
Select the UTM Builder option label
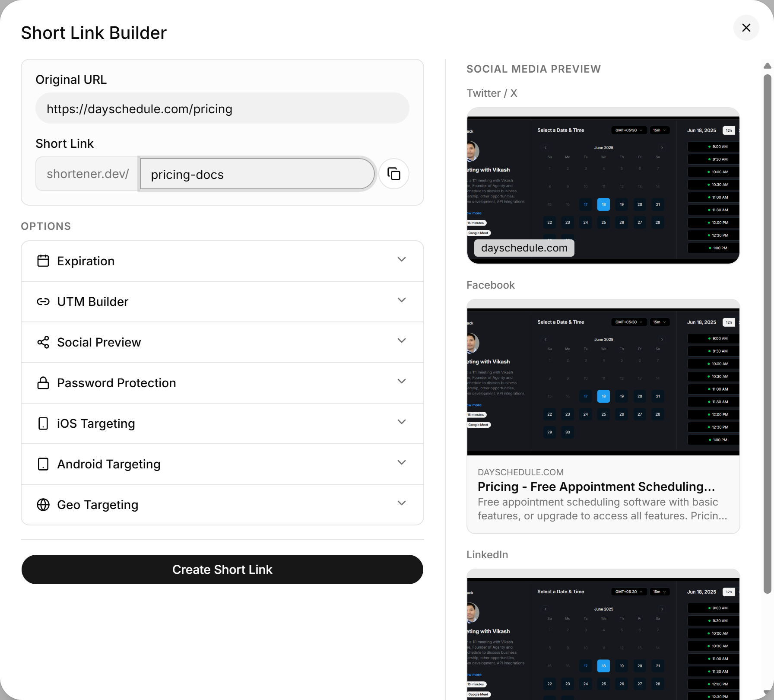[x=93, y=302]
